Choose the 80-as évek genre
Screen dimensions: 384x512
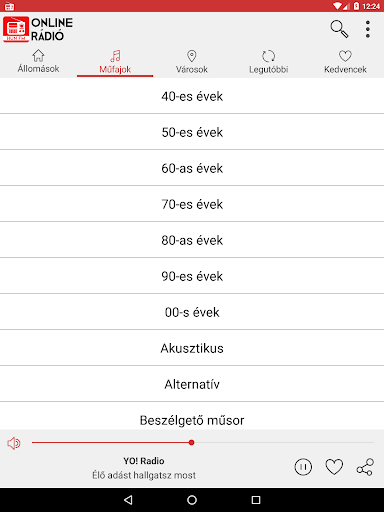point(192,240)
